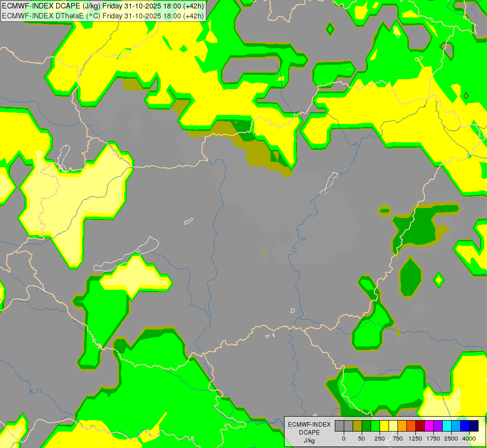Click the magenta legend swatch
The width and height of the screenshot is (487, 448).
[x=429, y=426]
